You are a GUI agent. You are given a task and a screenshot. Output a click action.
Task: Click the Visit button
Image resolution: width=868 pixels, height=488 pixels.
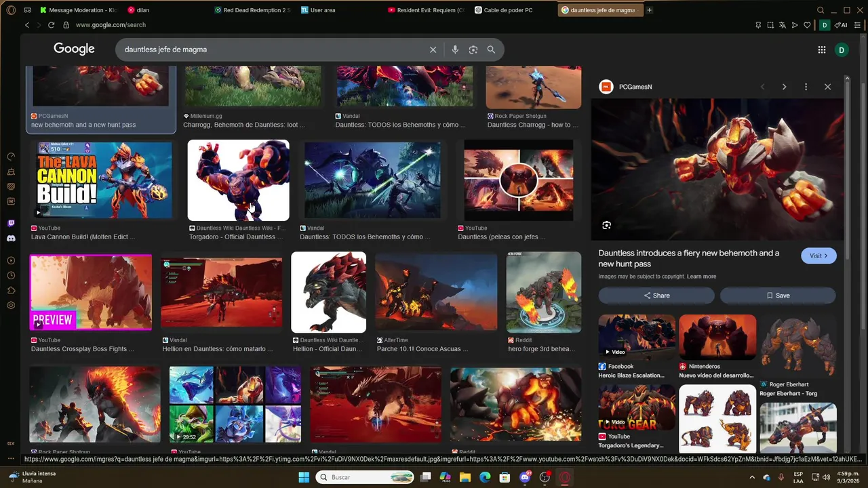pos(818,256)
